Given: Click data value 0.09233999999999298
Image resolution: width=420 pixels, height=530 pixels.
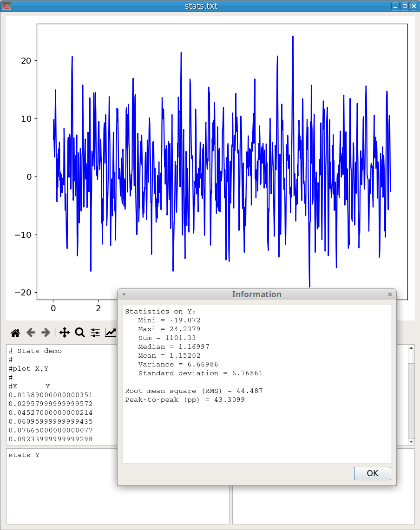Looking at the screenshot, I should [51, 439].
